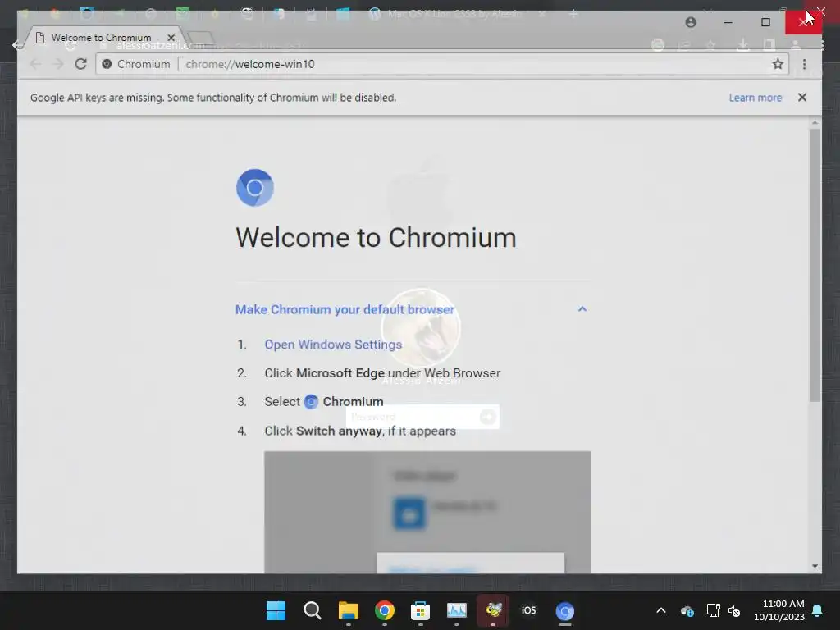Go back using the back arrow
This screenshot has height=630, width=840.
(x=35, y=64)
